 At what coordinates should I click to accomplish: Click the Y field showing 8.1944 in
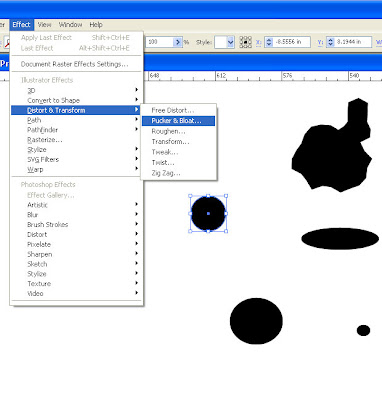click(353, 42)
